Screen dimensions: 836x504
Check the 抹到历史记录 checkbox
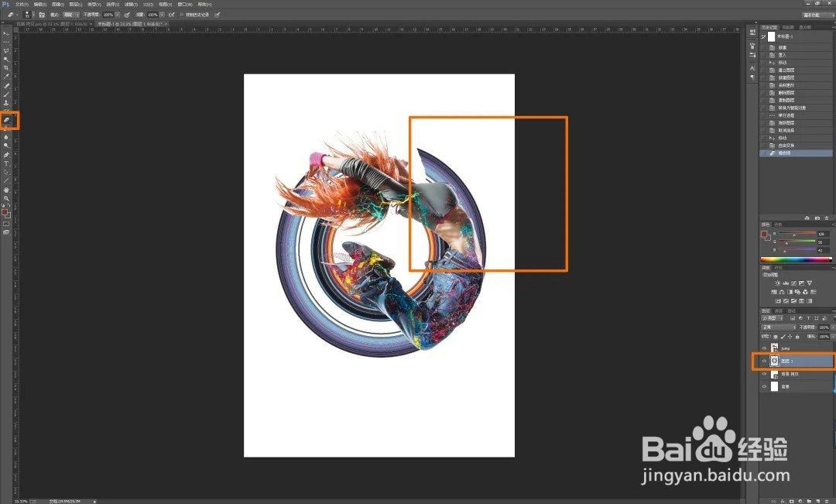[182, 15]
